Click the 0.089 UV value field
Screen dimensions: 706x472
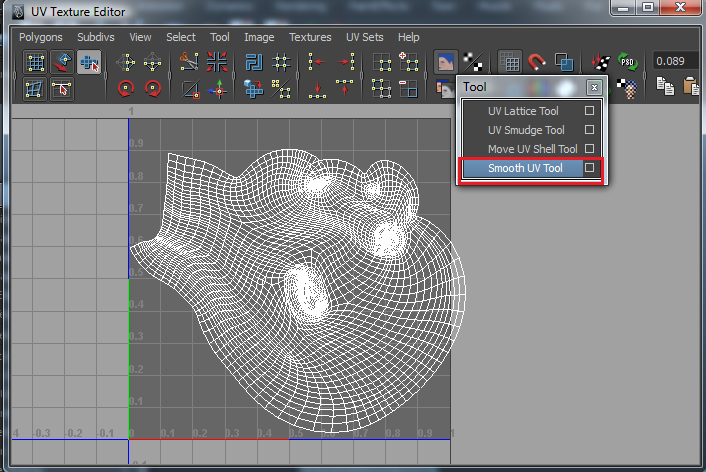(x=676, y=62)
